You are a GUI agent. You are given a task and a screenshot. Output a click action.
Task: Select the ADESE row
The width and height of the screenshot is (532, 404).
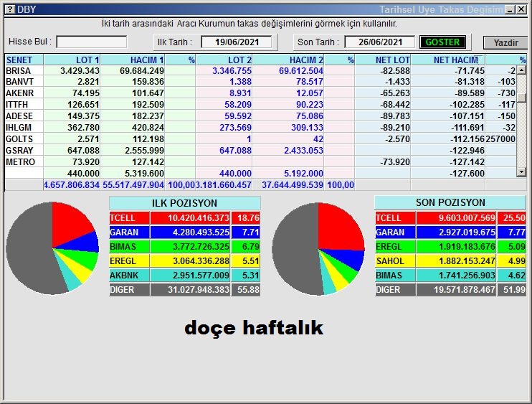click(x=260, y=116)
